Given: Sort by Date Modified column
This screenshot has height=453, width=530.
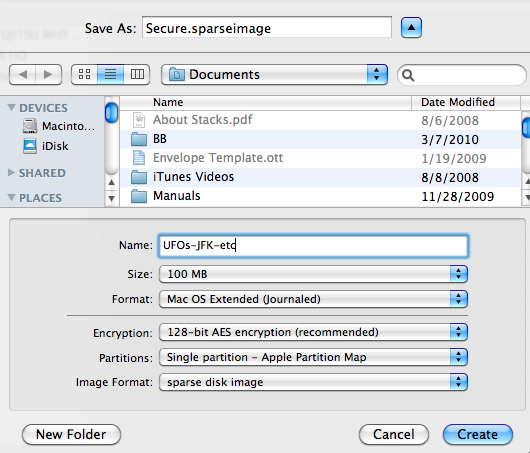Looking at the screenshot, I should 466,102.
